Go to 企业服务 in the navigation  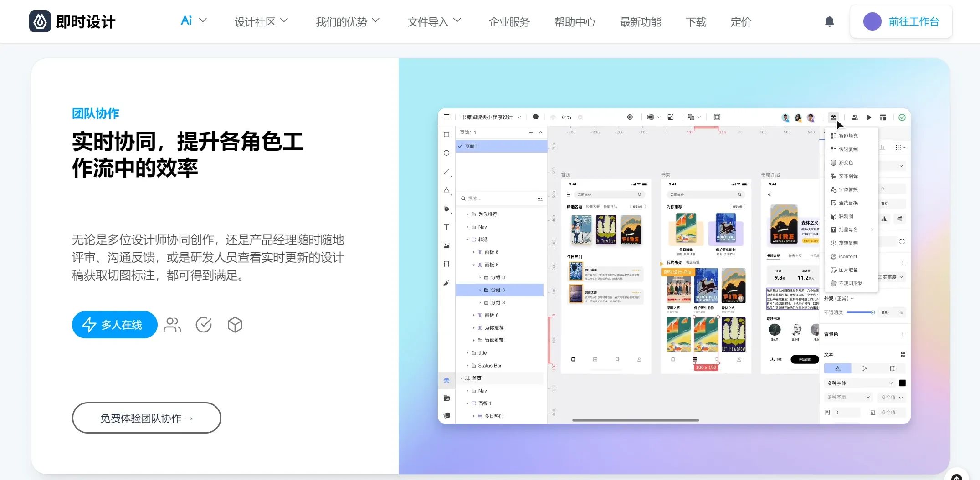(x=509, y=21)
